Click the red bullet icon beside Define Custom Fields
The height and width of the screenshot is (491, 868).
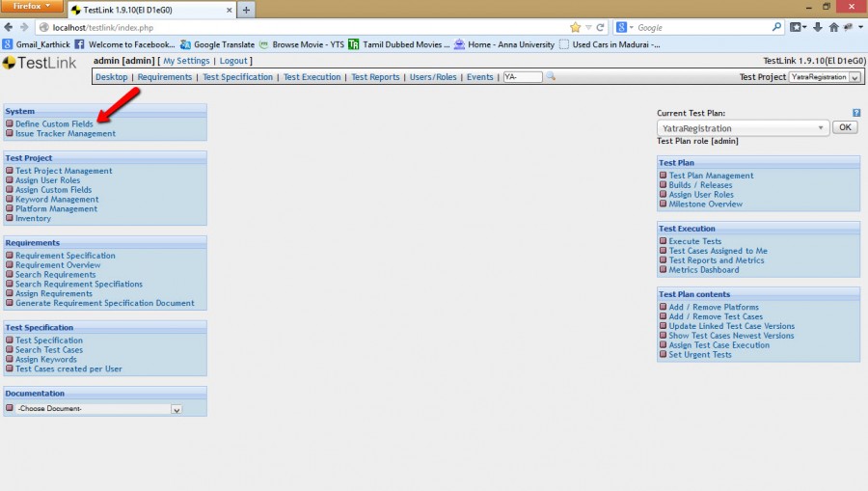click(10, 123)
